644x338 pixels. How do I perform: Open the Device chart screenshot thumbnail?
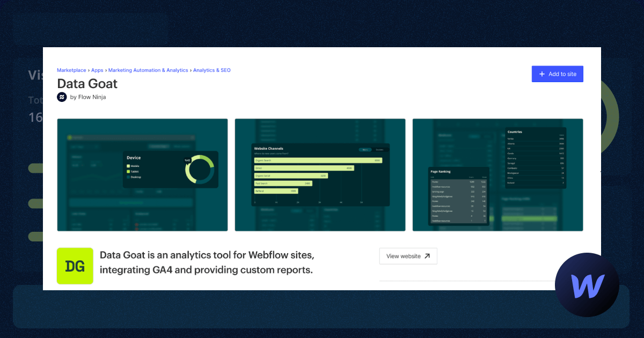tap(142, 175)
